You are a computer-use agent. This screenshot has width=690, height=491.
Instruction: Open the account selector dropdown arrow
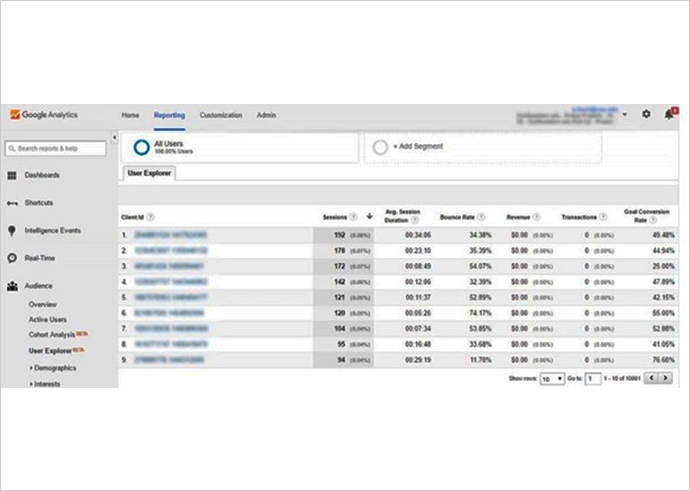tap(625, 115)
